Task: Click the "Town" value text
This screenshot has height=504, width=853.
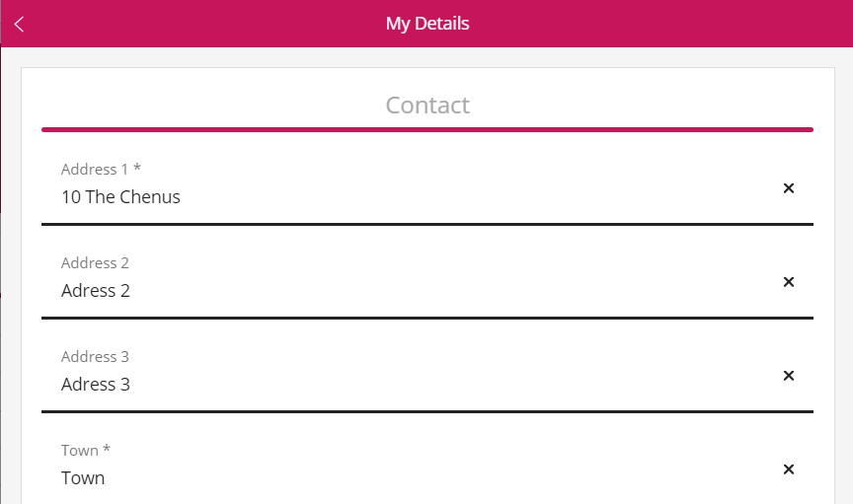Action: [x=83, y=478]
